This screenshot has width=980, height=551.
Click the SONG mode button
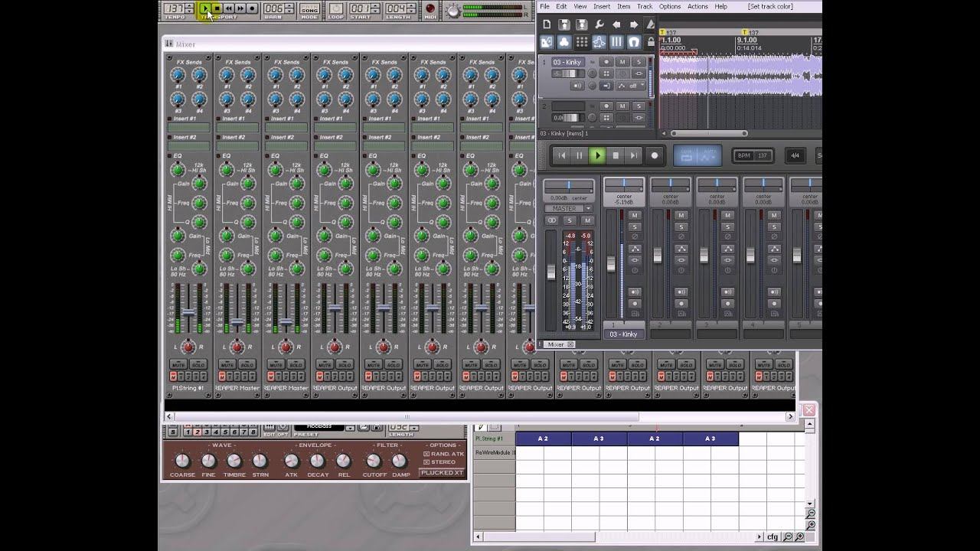[309, 10]
